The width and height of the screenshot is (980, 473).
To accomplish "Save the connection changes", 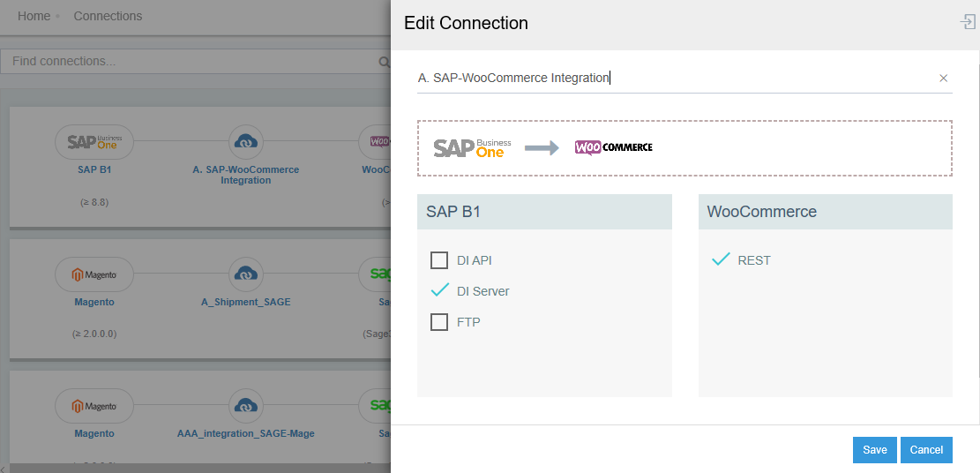I will pos(875,450).
